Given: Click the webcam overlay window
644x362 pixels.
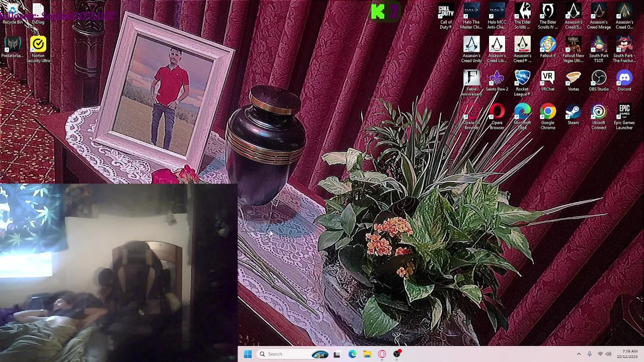Looking at the screenshot, I should [x=119, y=273].
